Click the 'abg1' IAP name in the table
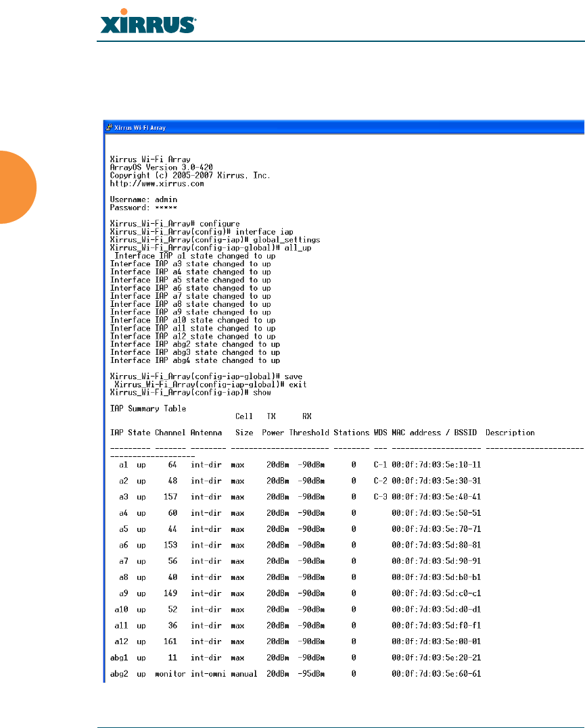The height and width of the screenshot is (728, 585). pyautogui.click(x=119, y=658)
